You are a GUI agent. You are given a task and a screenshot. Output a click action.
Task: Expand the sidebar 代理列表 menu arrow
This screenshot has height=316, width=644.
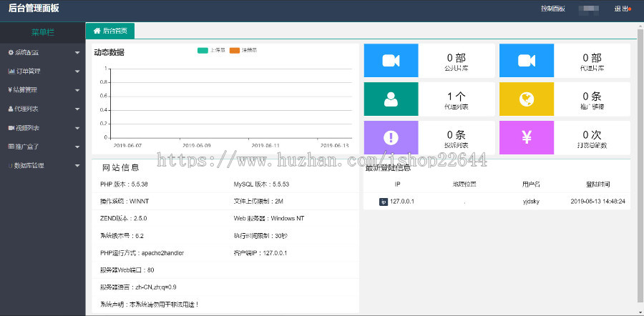click(x=77, y=109)
